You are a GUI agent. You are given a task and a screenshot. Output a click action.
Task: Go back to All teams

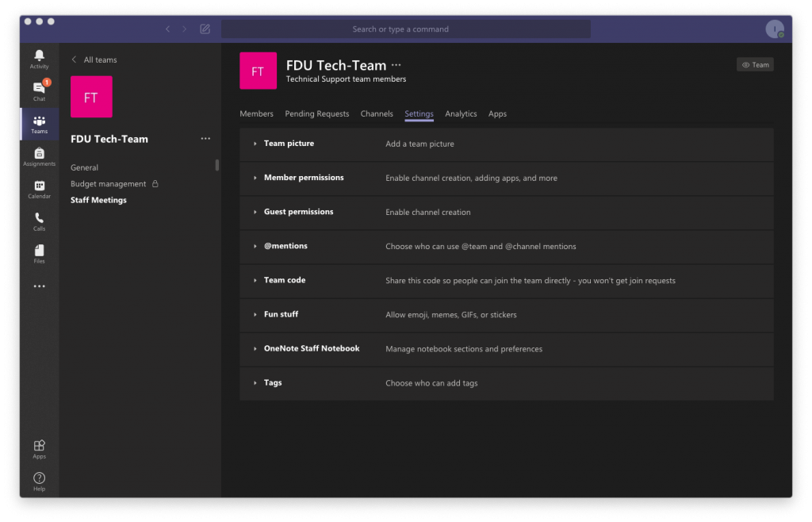pos(94,59)
